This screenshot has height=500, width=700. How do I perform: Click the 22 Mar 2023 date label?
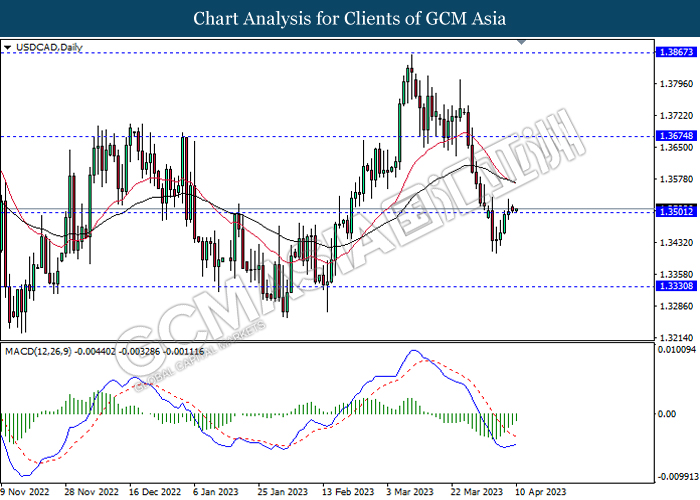[477, 492]
